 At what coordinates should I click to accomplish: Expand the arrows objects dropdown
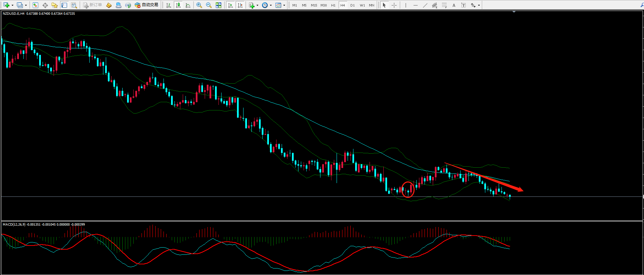click(479, 5)
